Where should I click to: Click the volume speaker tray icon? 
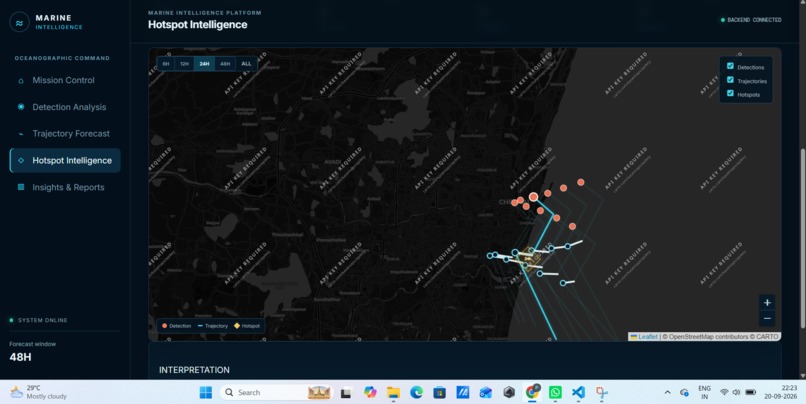click(x=736, y=392)
